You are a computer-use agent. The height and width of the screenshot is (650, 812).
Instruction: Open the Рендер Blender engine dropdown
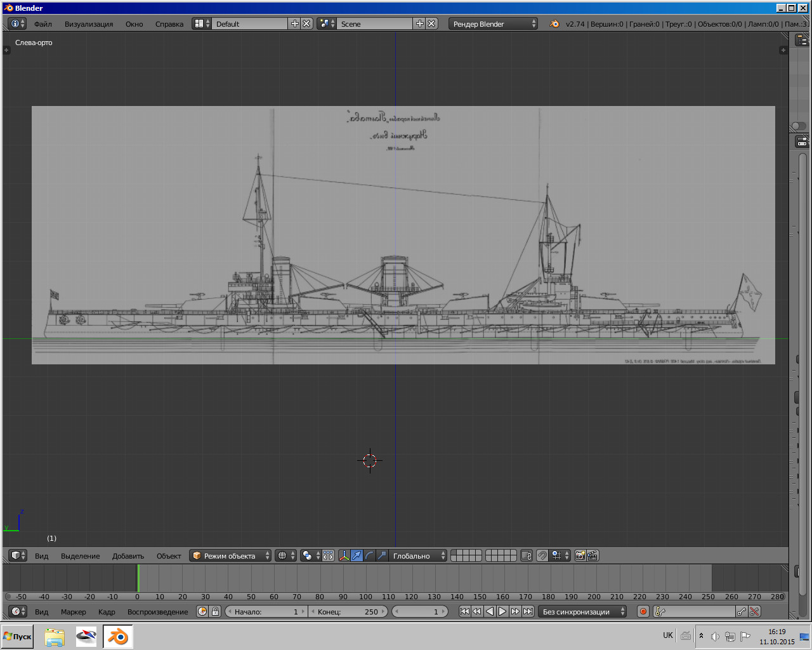tap(493, 23)
